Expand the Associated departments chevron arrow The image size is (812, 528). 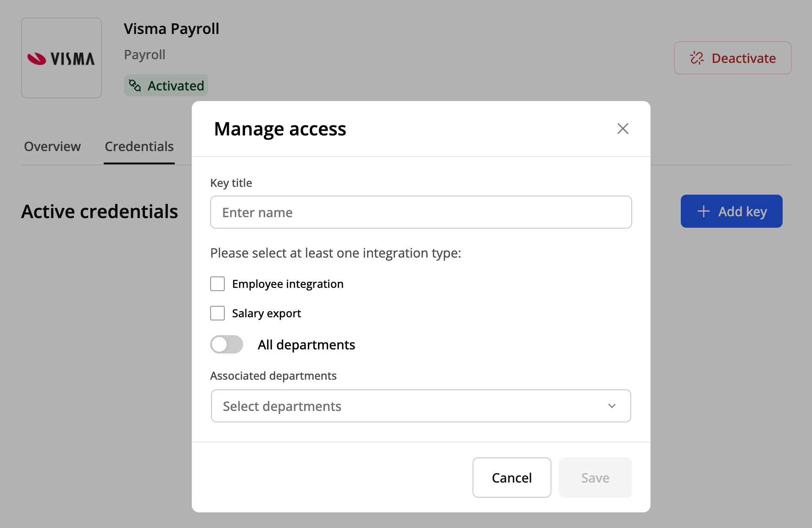[612, 406]
